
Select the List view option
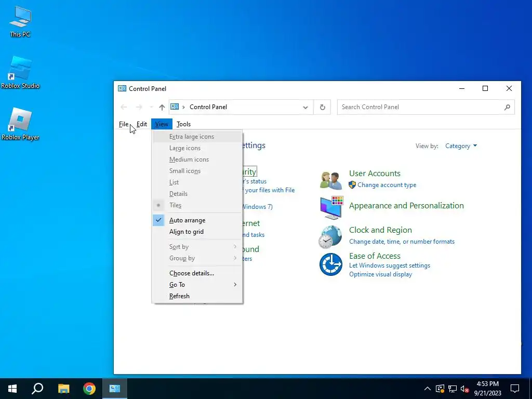[x=197, y=182]
